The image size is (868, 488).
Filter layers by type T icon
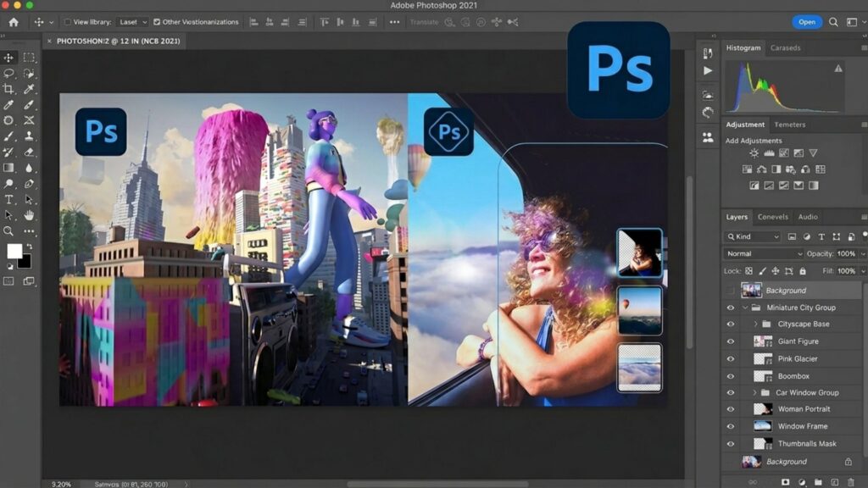click(x=821, y=237)
